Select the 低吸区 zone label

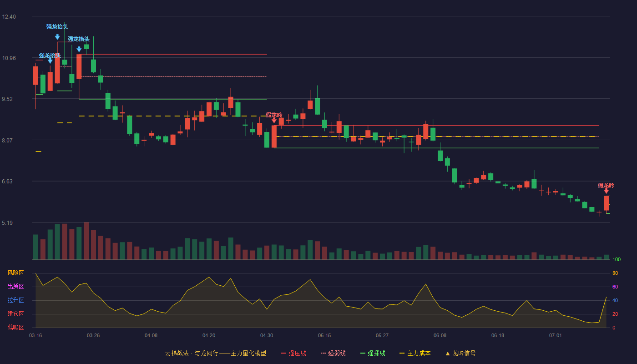(15, 327)
